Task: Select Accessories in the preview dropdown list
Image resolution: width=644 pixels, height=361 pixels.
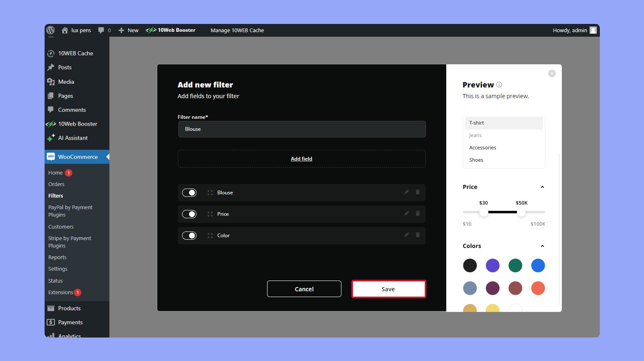Action: (483, 148)
